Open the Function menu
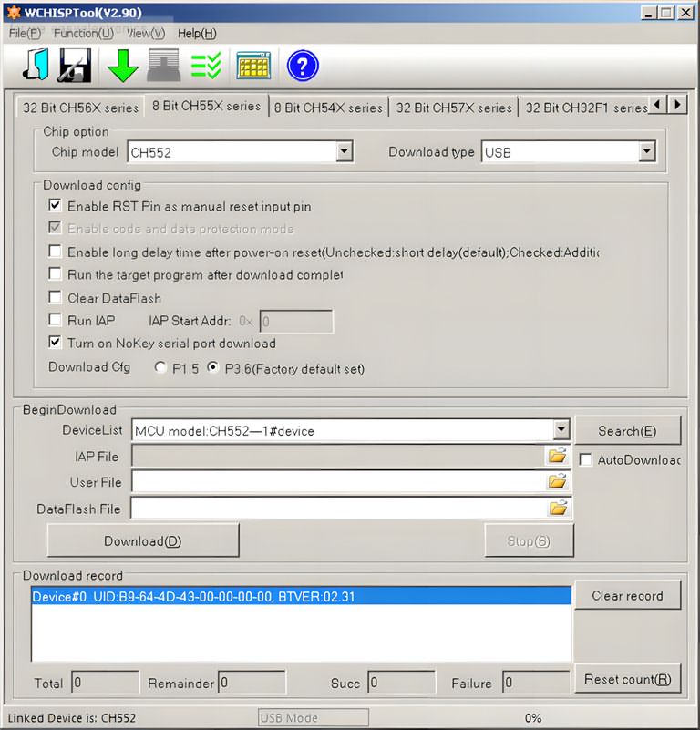This screenshot has width=700, height=730. pyautogui.click(x=84, y=34)
